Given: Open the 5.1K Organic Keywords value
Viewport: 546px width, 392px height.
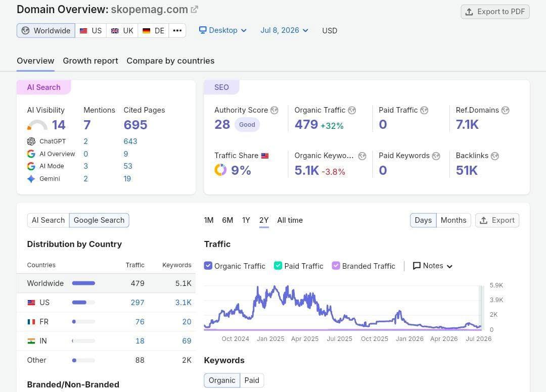Looking at the screenshot, I should (306, 170).
